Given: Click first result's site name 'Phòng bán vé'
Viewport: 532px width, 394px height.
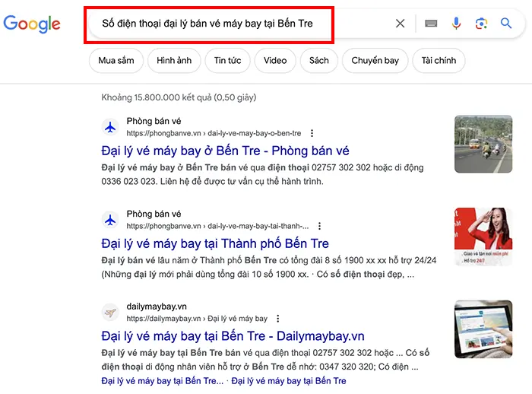Looking at the screenshot, I should pyautogui.click(x=154, y=121).
